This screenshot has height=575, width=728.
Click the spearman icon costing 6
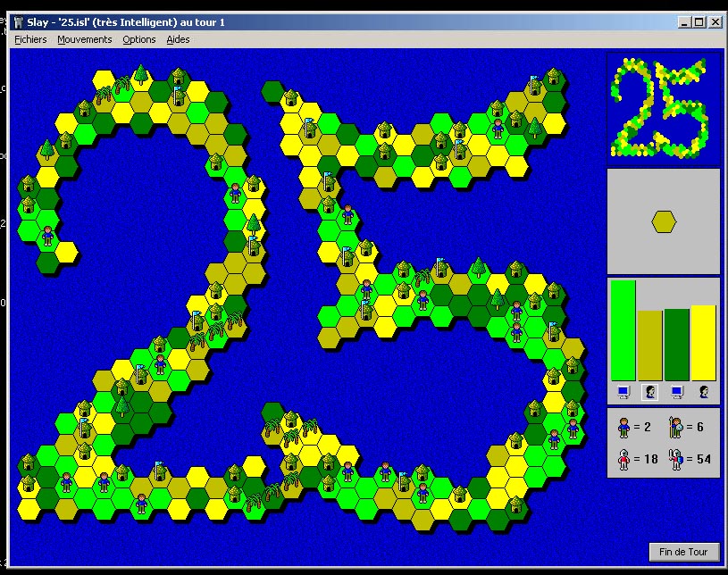coord(676,427)
